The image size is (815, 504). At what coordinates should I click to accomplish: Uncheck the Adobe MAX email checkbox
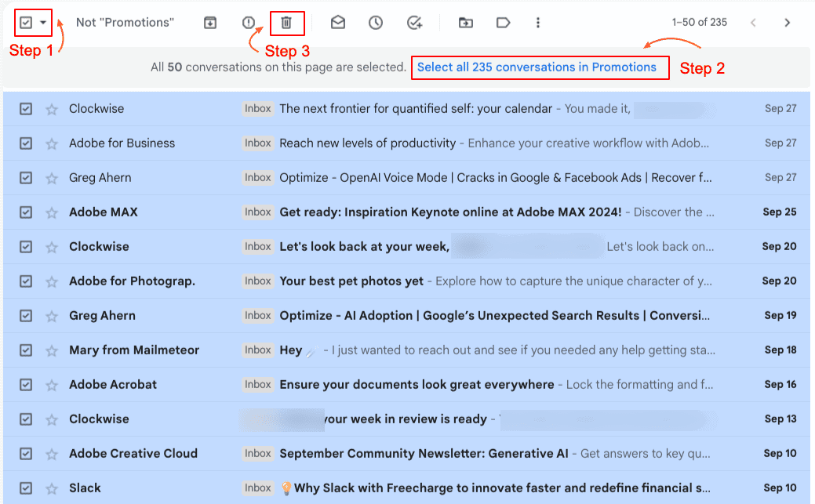(25, 212)
